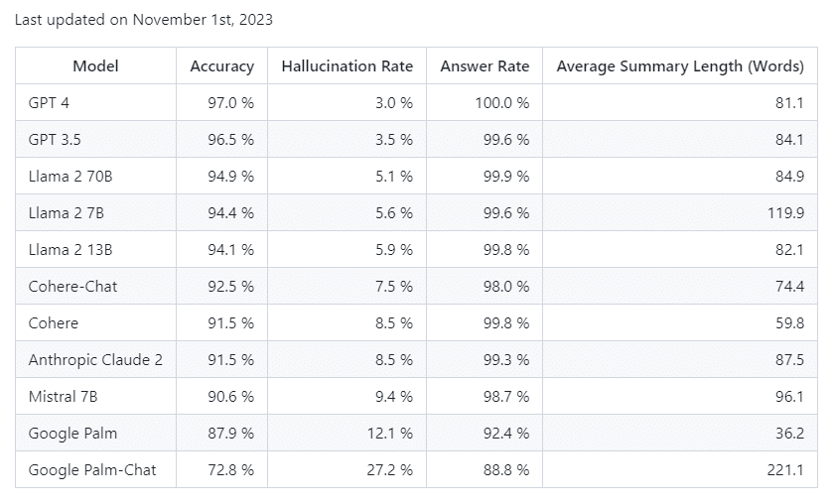
Task: Select the Llama 2 7B cell
Action: pos(65,213)
